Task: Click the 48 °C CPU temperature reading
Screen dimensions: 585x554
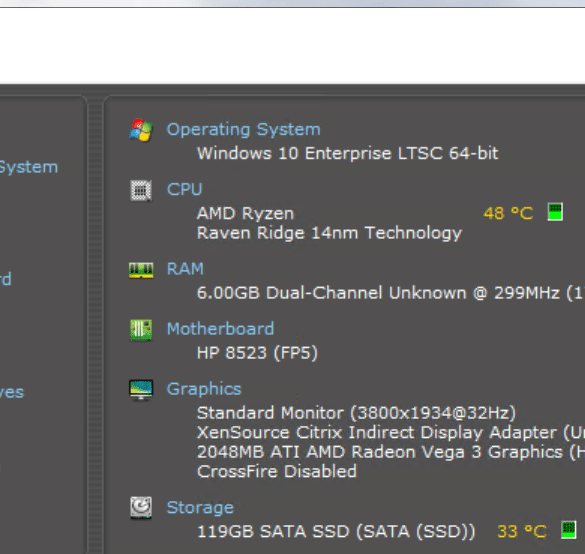Action: [x=508, y=213]
